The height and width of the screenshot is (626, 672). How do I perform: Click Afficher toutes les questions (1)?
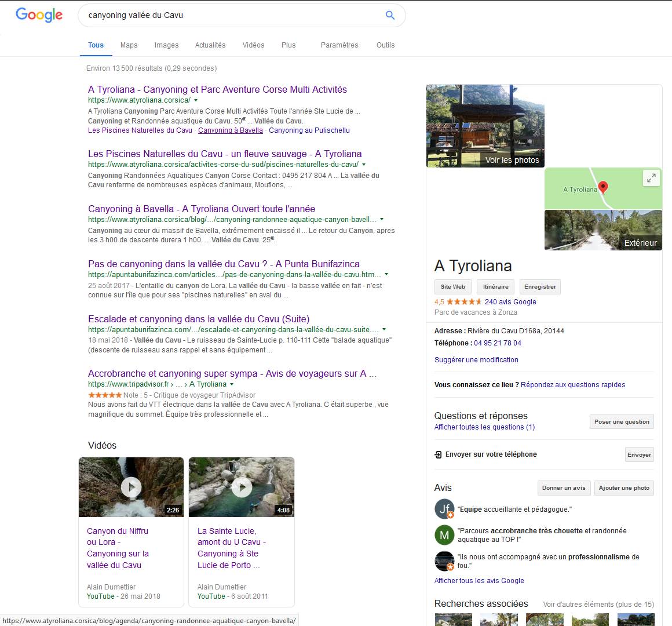(485, 427)
